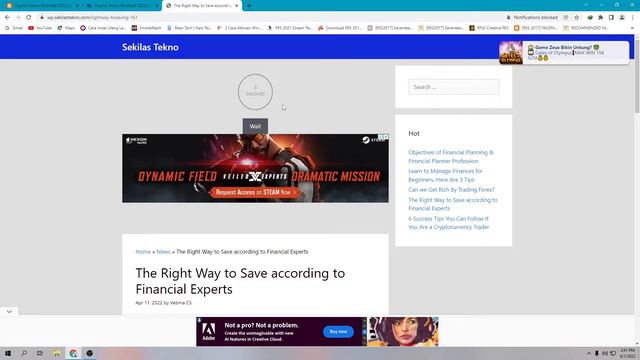Click the Sekilas Tekno site title

150,47
